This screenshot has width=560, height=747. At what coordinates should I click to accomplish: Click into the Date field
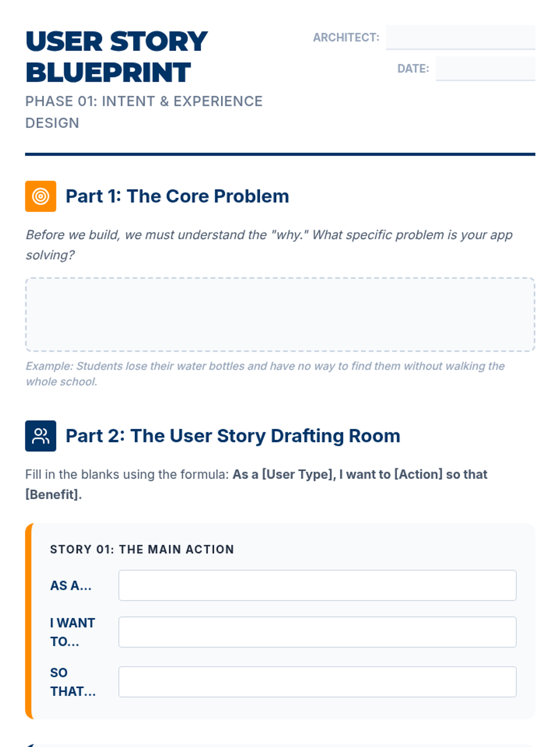tap(485, 69)
